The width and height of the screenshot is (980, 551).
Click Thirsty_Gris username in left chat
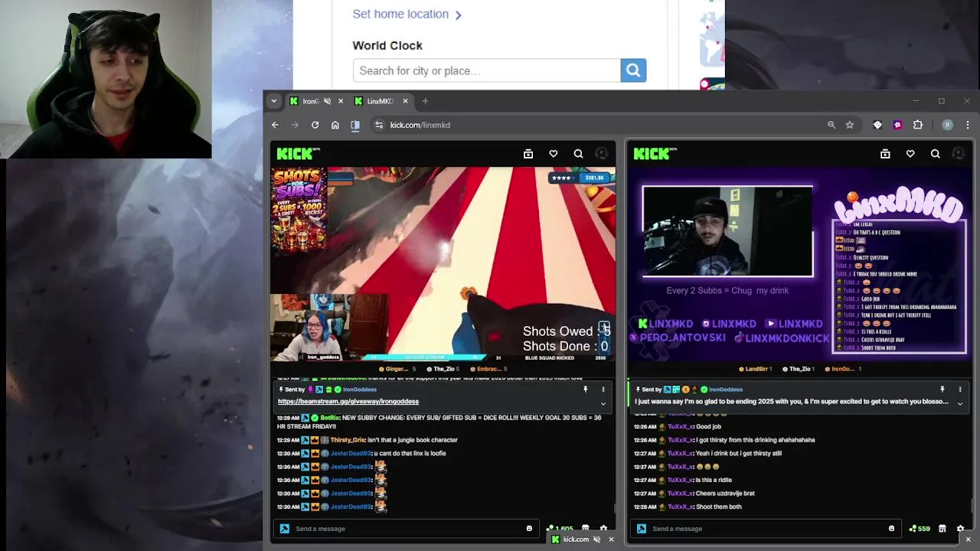pyautogui.click(x=348, y=440)
